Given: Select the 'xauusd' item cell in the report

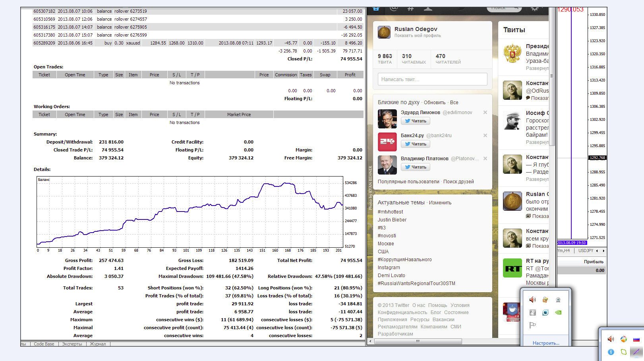Looking at the screenshot, I should point(133,43).
